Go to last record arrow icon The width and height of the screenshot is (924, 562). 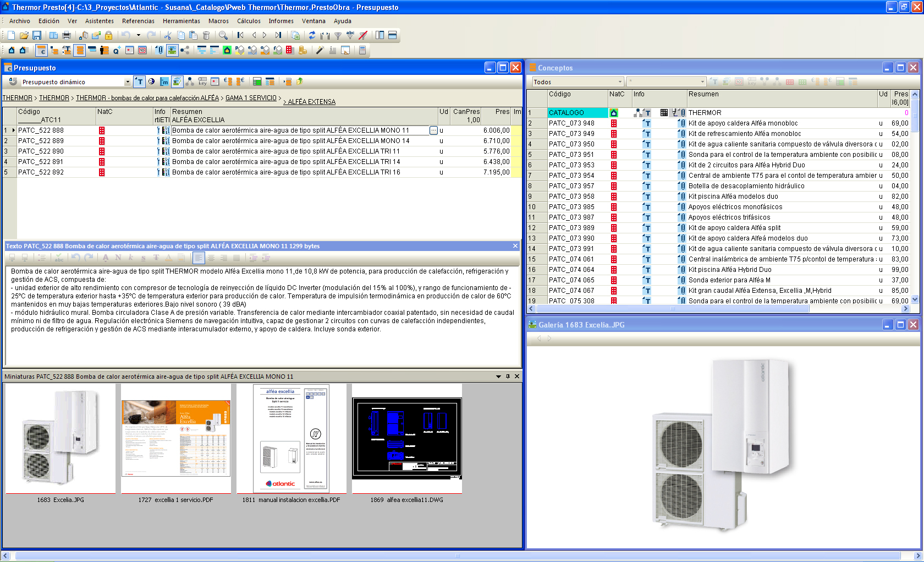(278, 35)
